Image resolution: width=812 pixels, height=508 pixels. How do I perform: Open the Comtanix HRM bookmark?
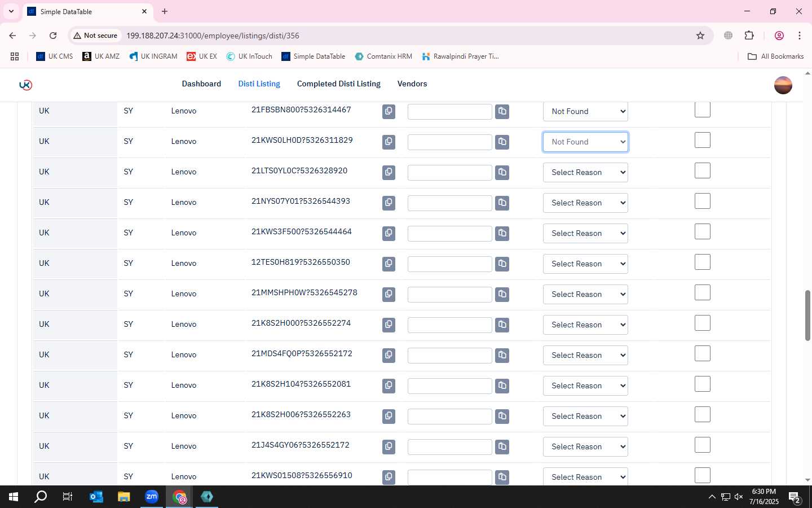pos(383,56)
